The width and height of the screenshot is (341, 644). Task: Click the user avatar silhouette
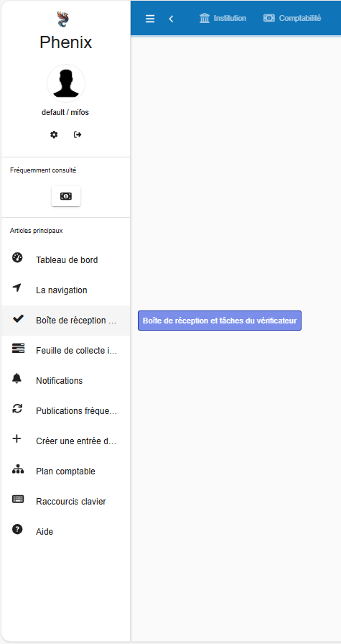coord(66,83)
